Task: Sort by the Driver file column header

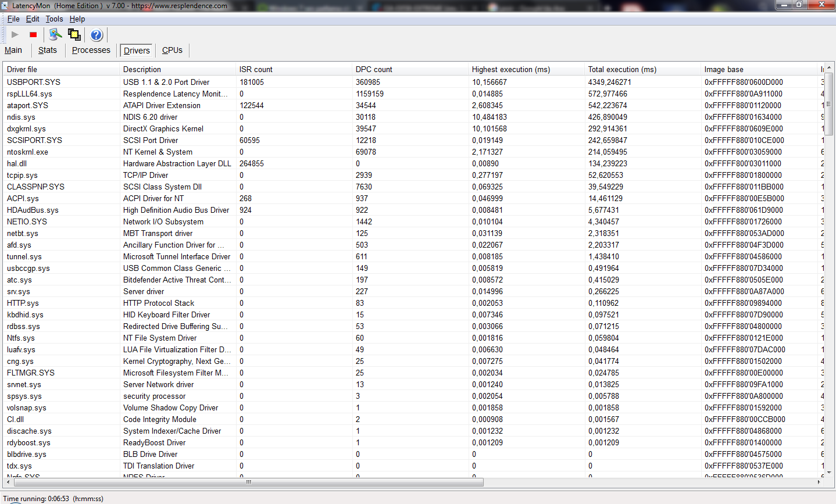Action: click(61, 69)
